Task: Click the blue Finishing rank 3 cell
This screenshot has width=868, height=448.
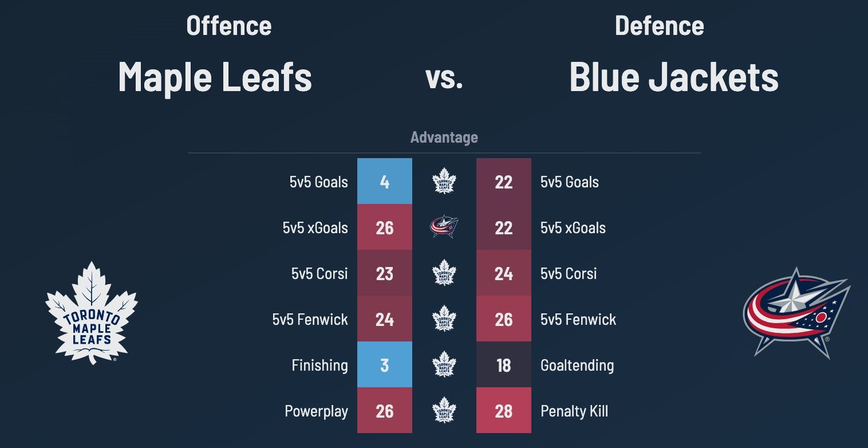Action: (x=385, y=365)
